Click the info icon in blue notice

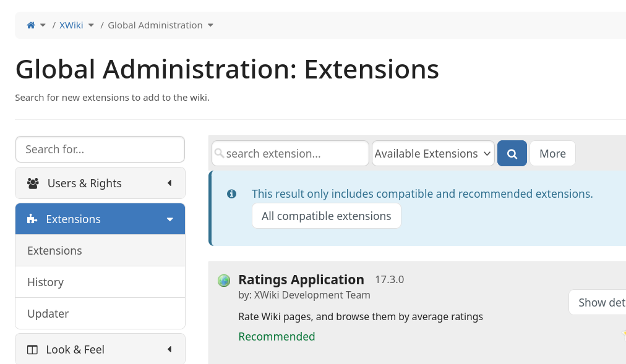[231, 194]
